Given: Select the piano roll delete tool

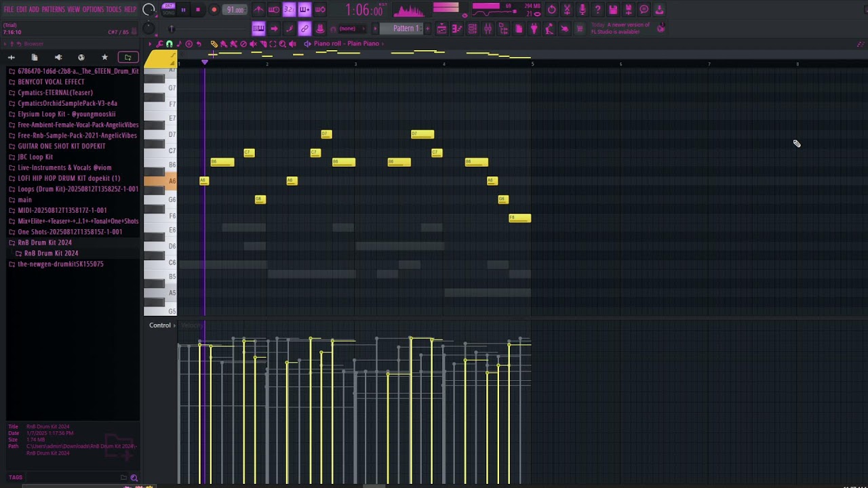Looking at the screenshot, I should (243, 44).
